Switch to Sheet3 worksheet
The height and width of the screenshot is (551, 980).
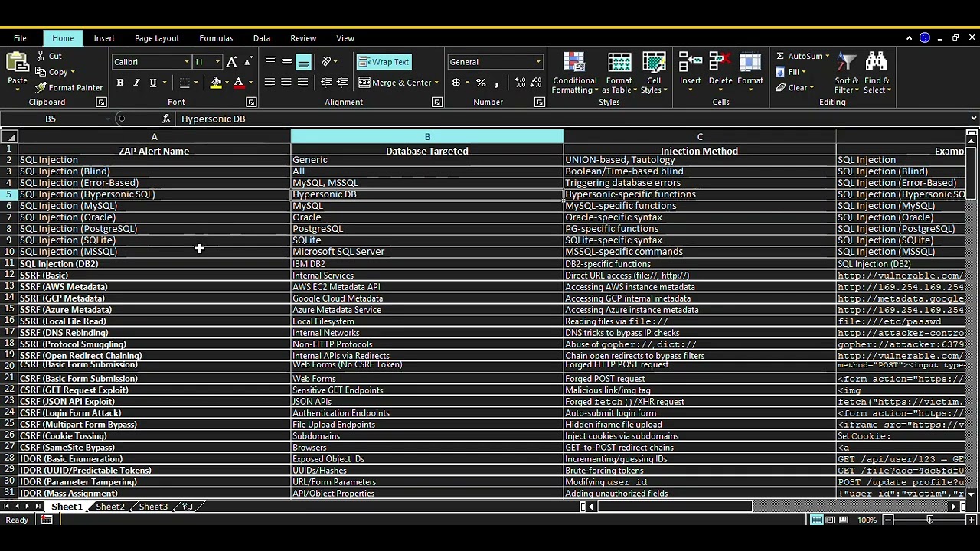tap(153, 507)
